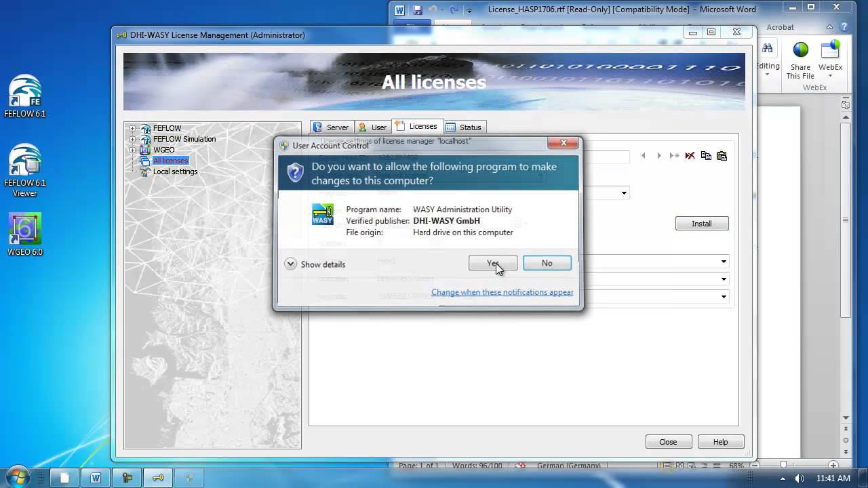Expand the WGEO tree node

coord(133,150)
